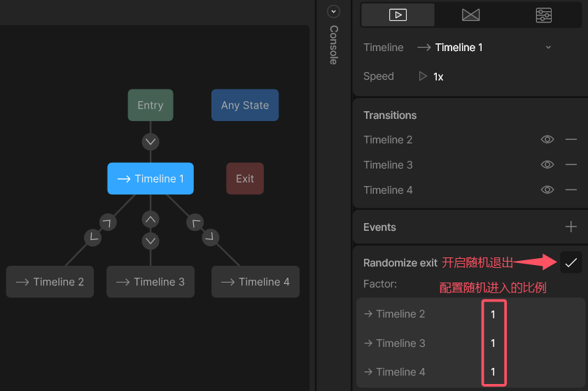
Task: Open the sliders settings tab
Action: coord(543,15)
